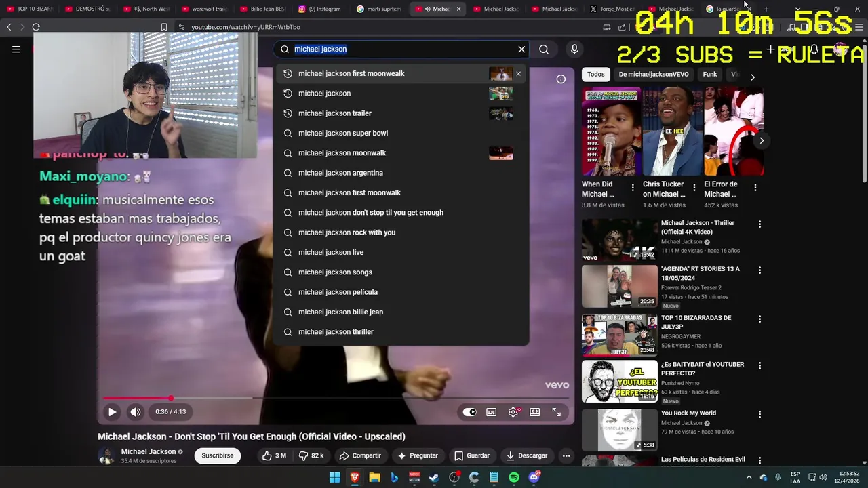Click the youtube.com address bar URL
Screen dimensions: 868x488
[245, 27]
